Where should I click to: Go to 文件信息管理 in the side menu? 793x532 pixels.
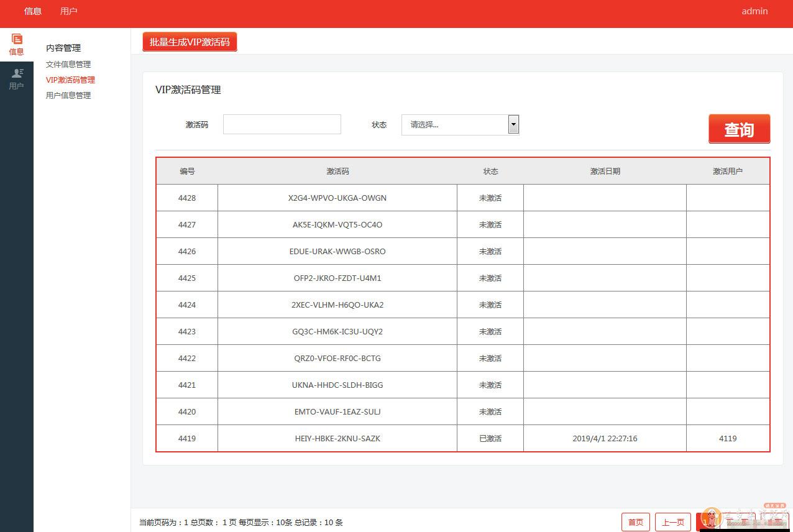(68, 64)
